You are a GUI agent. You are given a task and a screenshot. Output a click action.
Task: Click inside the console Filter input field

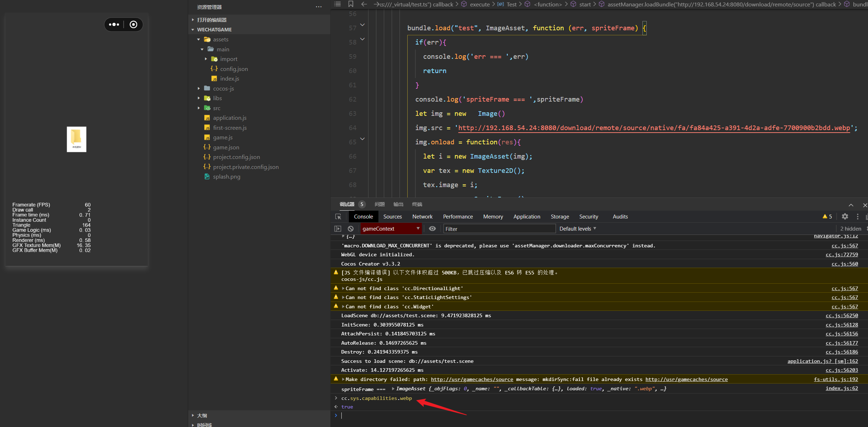pyautogui.click(x=499, y=228)
